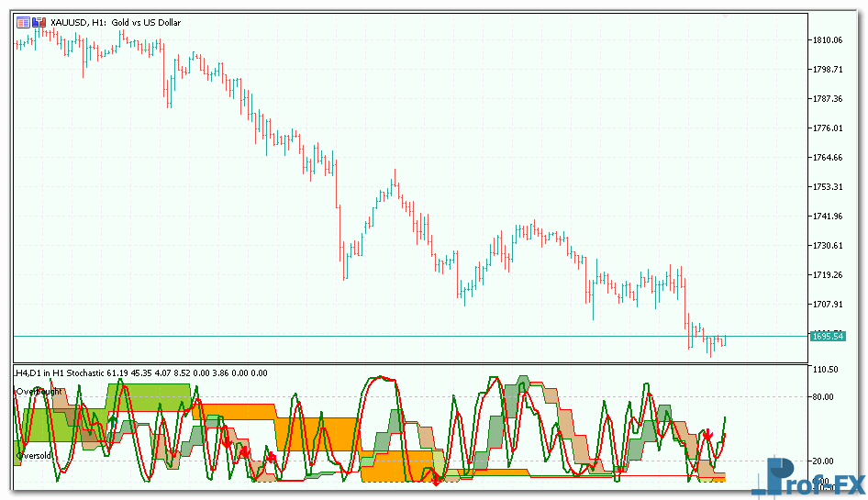Click the 20.00 stochastic scale level

[x=826, y=461]
